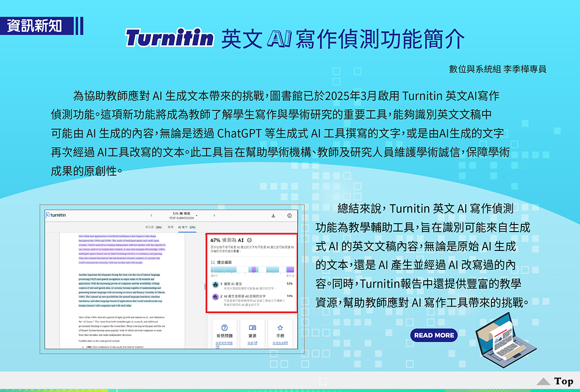The height and width of the screenshot is (392, 580).
Task: Click the 提交細目 segment bar
Action: pos(252,270)
